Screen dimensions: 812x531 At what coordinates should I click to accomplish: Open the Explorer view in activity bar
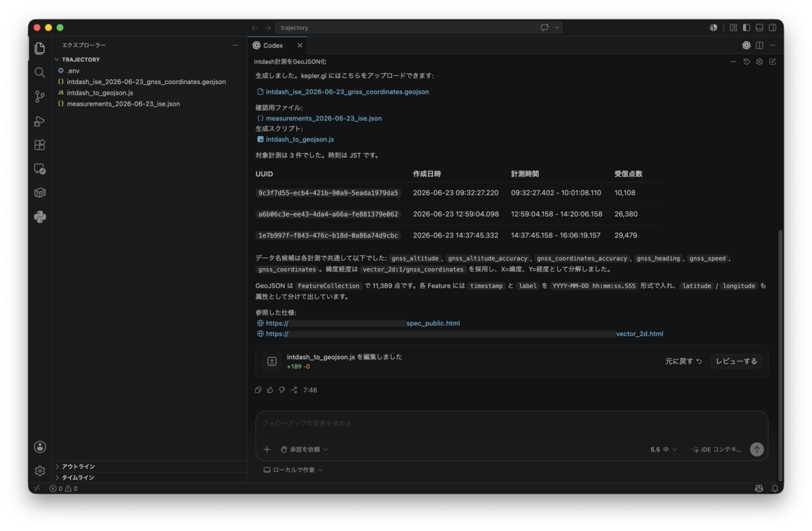pos(40,48)
